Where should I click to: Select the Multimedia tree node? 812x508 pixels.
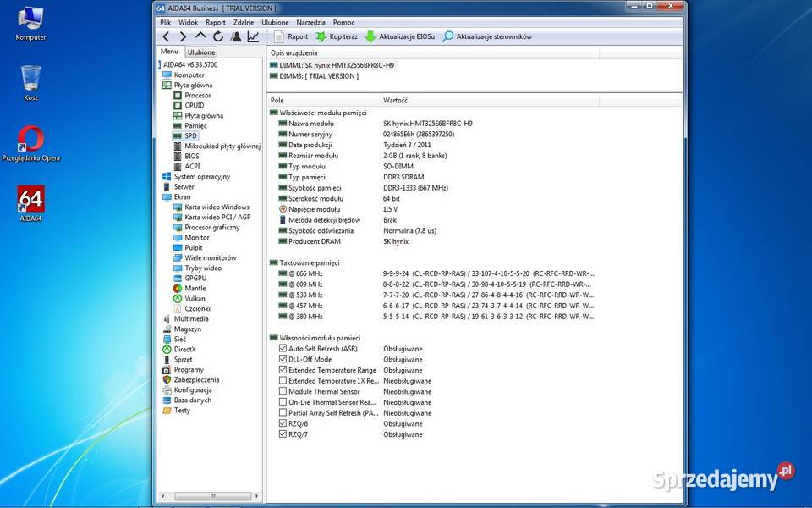pos(190,319)
